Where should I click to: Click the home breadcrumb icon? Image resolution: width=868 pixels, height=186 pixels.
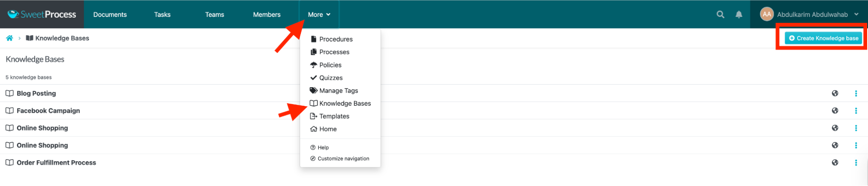coord(10,38)
